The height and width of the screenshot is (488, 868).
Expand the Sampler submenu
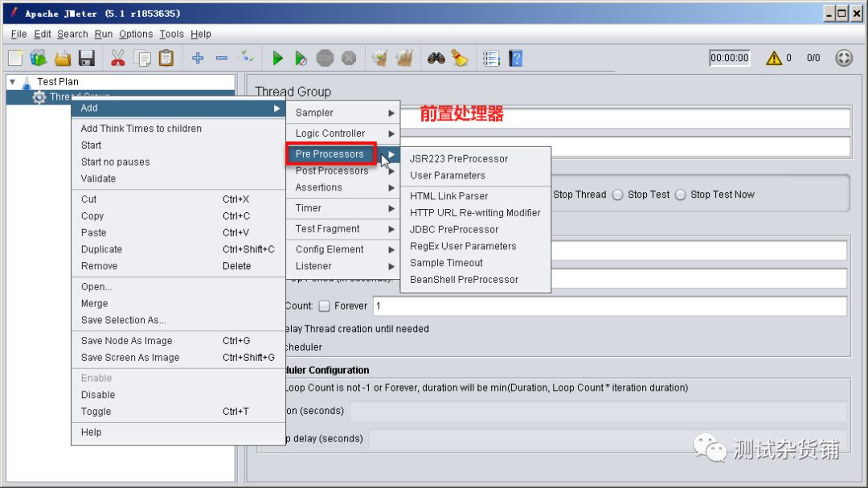click(343, 113)
